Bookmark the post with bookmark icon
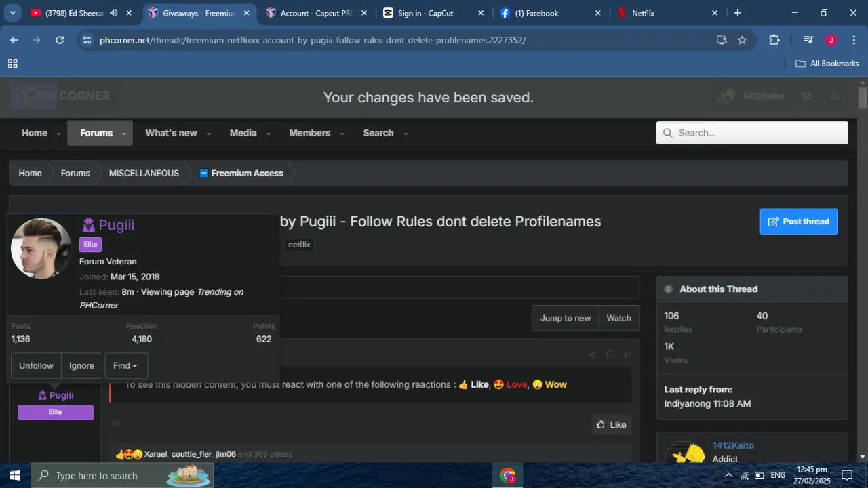Image resolution: width=868 pixels, height=488 pixels. point(610,354)
